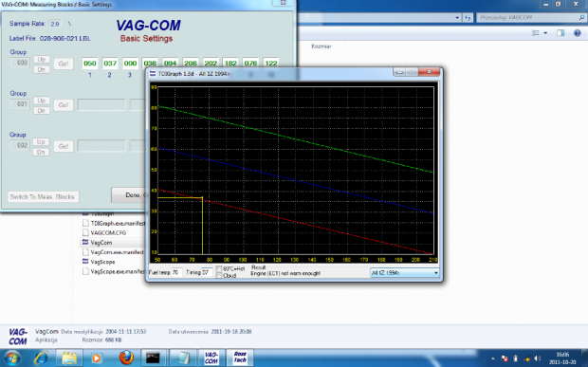Expand the Explorer address bar history dropdown
This screenshot has height=367, width=588.
point(457,18)
